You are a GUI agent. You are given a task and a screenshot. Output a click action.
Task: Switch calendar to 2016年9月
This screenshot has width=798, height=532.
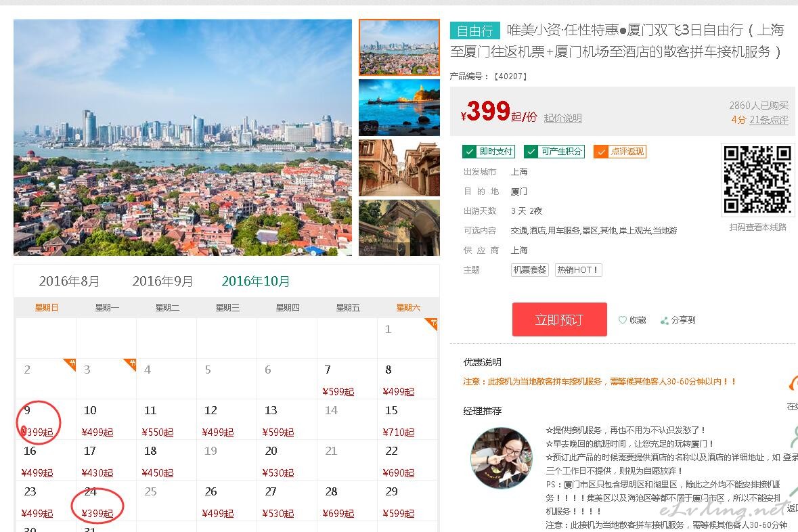(163, 281)
